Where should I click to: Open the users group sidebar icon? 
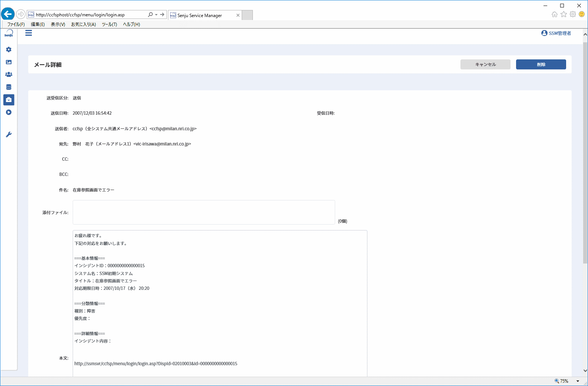point(9,74)
